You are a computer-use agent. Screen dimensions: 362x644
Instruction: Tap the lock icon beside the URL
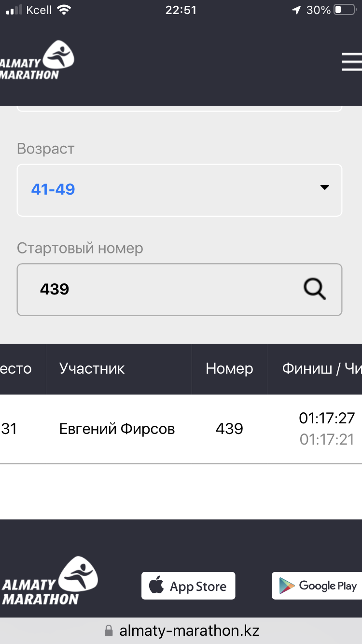coord(109,630)
